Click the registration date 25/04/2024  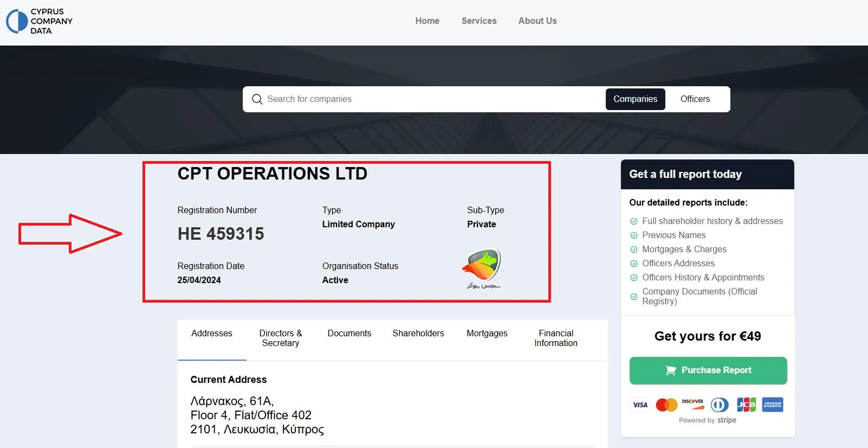coord(199,280)
